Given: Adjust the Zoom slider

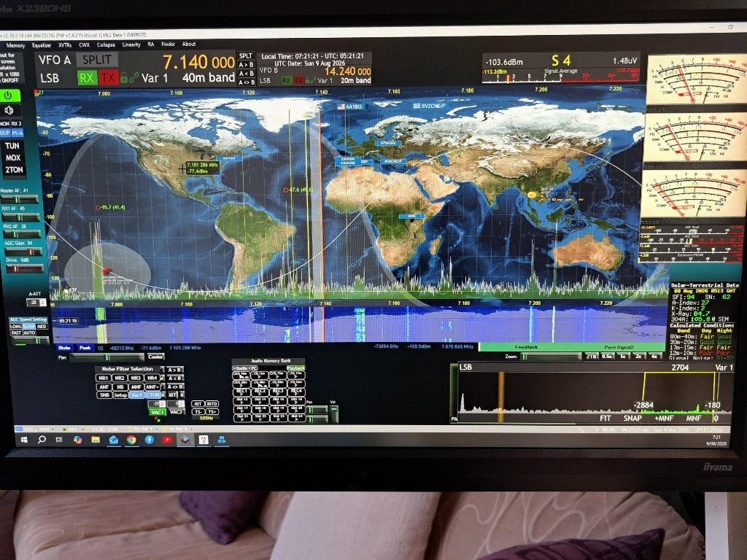Looking at the screenshot, I should tap(550, 356).
